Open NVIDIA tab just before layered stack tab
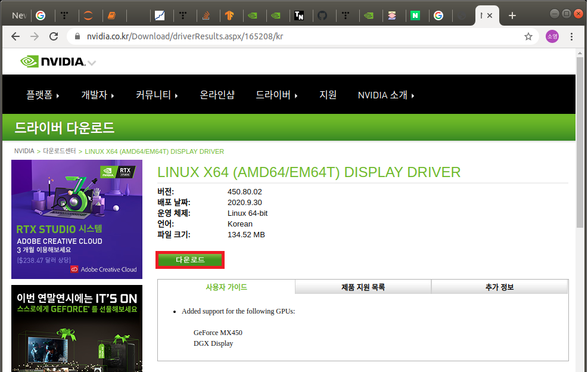The height and width of the screenshot is (372, 588). pos(369,15)
